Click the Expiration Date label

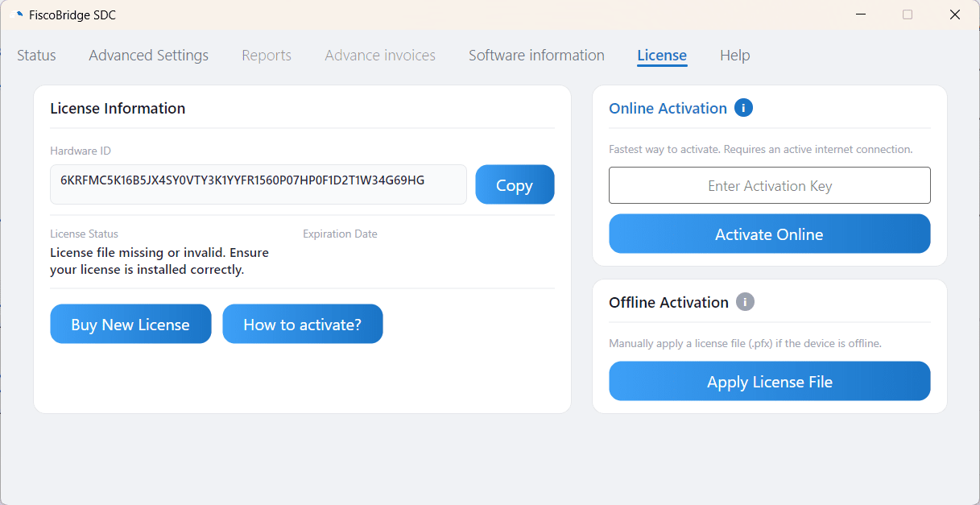tap(340, 234)
